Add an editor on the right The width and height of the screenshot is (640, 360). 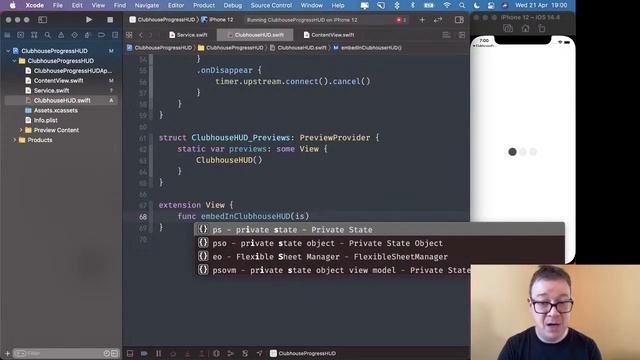(462, 35)
